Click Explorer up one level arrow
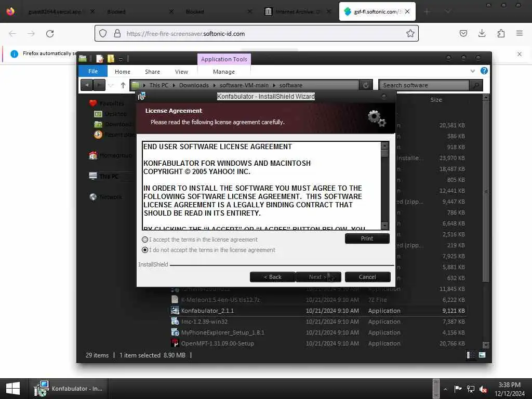This screenshot has width=532, height=399. point(123,85)
